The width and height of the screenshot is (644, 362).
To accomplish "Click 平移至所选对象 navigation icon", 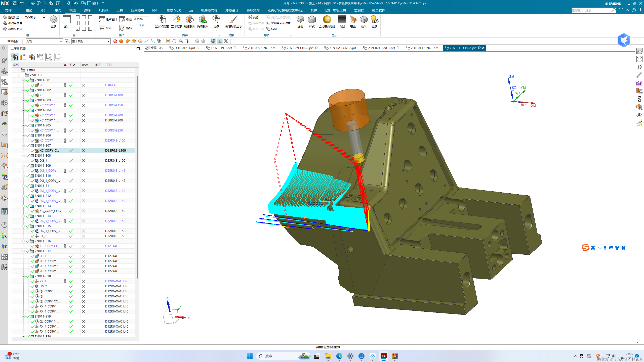I will point(268,23).
